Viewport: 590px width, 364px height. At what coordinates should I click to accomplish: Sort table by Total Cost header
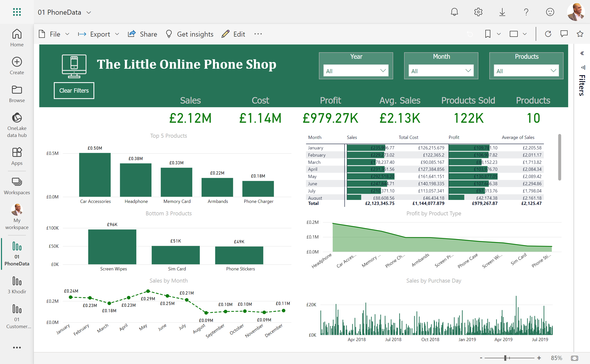tap(408, 137)
